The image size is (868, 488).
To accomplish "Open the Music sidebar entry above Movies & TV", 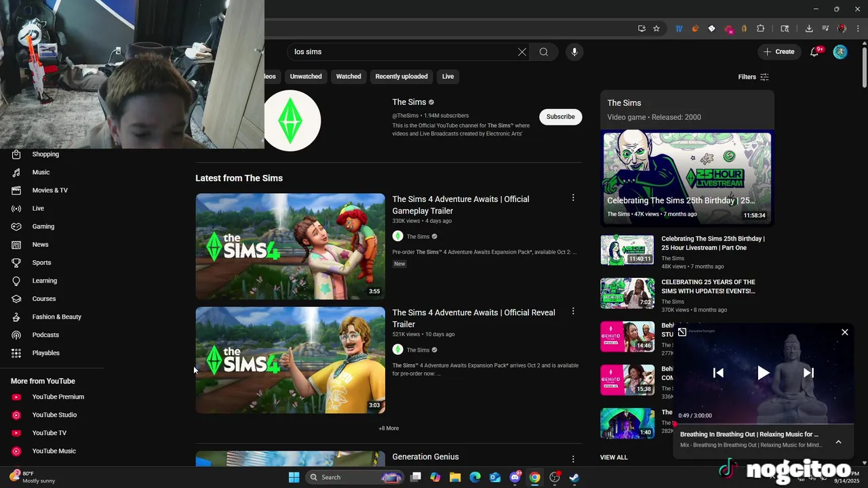I will point(41,172).
